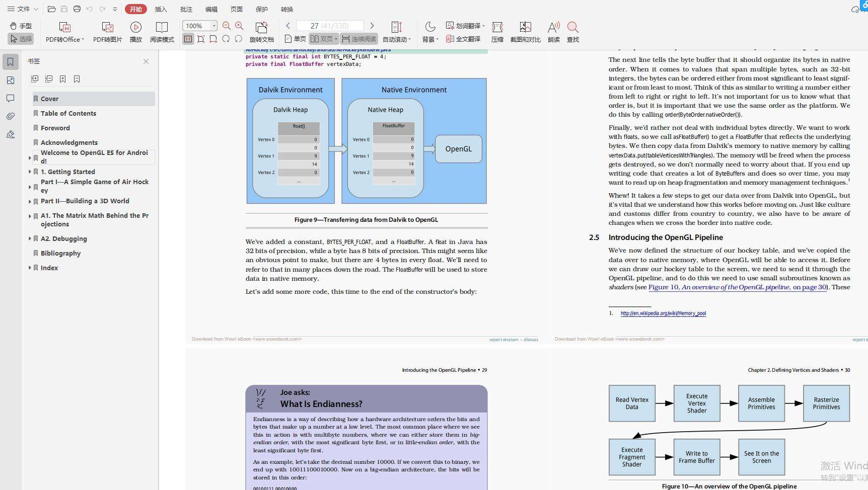Open the 查找 search tool
This screenshot has height=490, width=868.
(572, 32)
